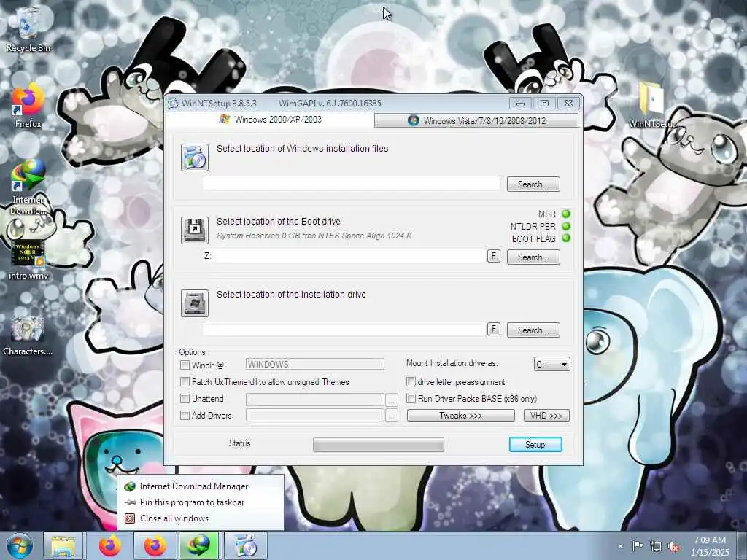Click the Add Drivers path field

(315, 416)
